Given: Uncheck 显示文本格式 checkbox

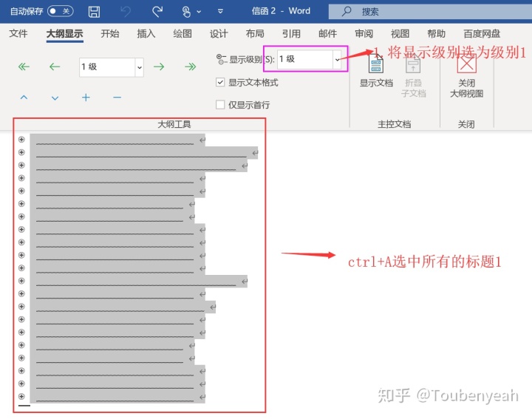Looking at the screenshot, I should coord(220,82).
